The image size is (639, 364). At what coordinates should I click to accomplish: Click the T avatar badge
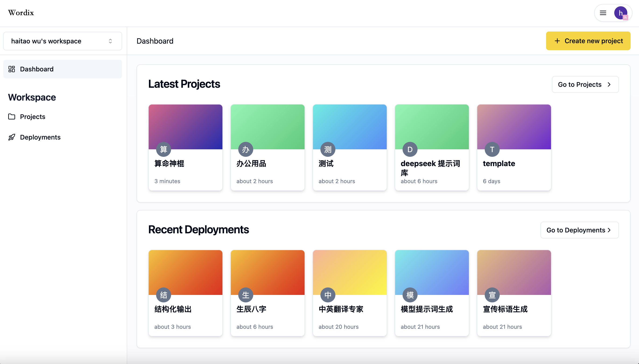click(492, 149)
